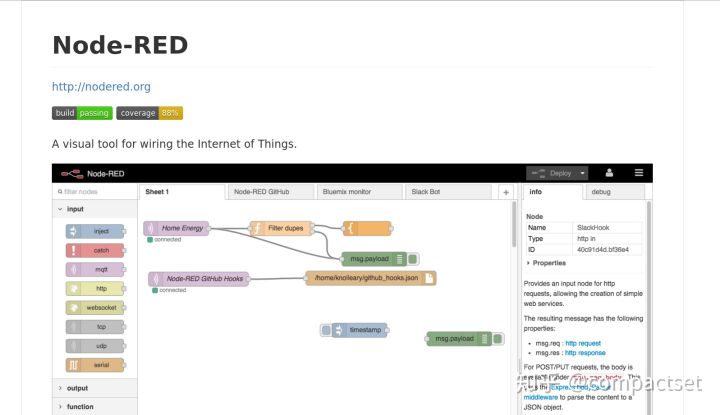The width and height of the screenshot is (720, 415).
Task: Open the http://nodered.org link
Action: point(101,87)
